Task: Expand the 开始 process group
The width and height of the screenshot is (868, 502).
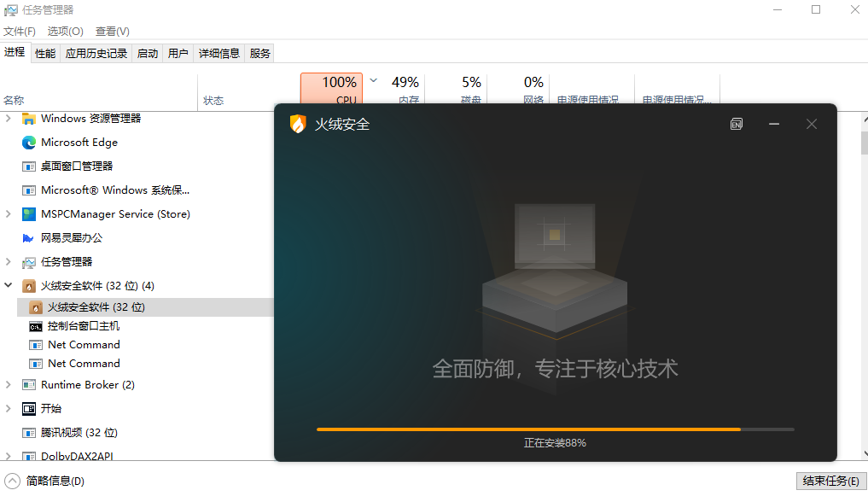Action: click(9, 408)
